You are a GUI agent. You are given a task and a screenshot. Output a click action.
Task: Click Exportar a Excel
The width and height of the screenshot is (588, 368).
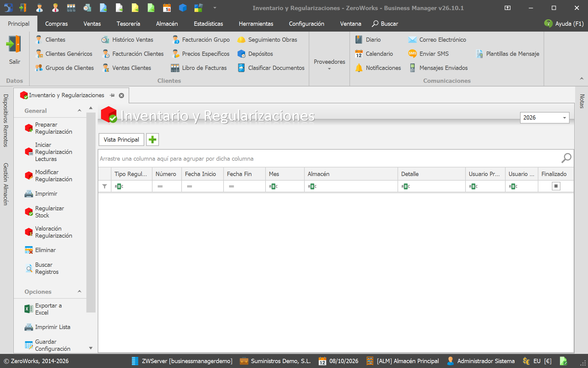tap(43, 309)
